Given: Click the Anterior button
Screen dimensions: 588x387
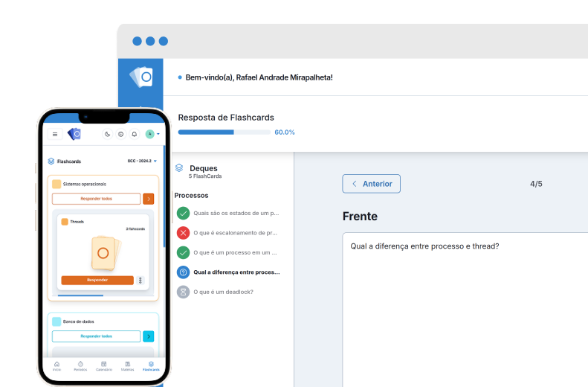Looking at the screenshot, I should (x=371, y=184).
